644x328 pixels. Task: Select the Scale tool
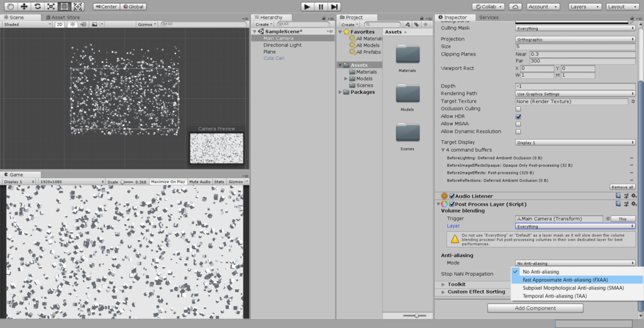coord(51,6)
